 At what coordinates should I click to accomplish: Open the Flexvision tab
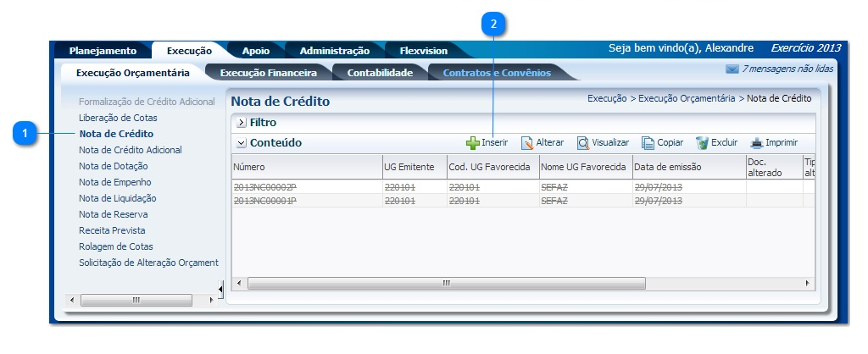point(423,51)
